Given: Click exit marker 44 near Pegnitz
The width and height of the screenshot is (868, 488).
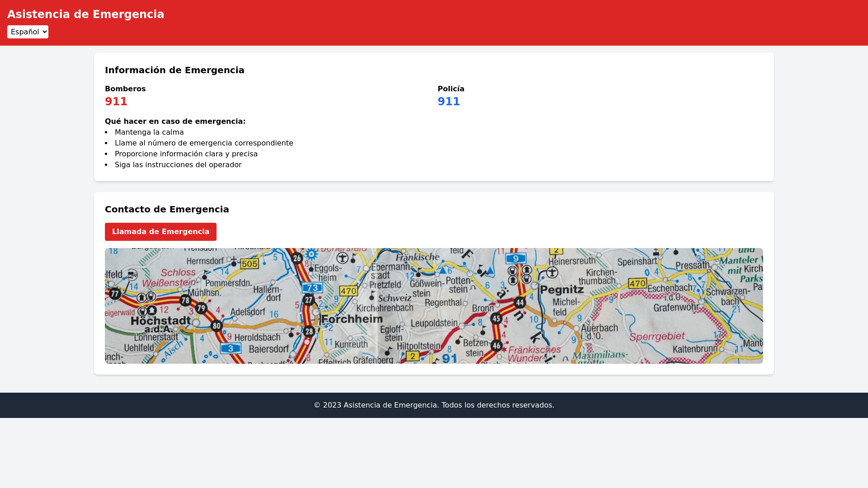Looking at the screenshot, I should [520, 303].
